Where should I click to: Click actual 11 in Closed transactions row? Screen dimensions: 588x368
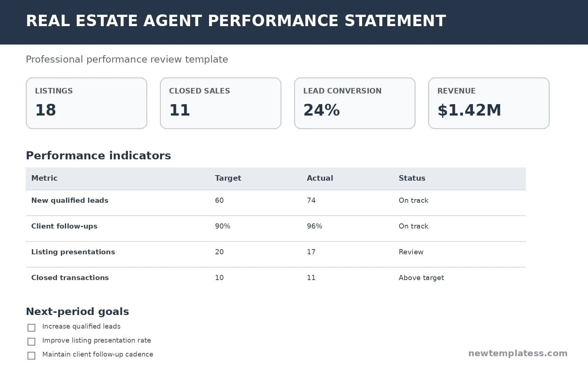[311, 278]
